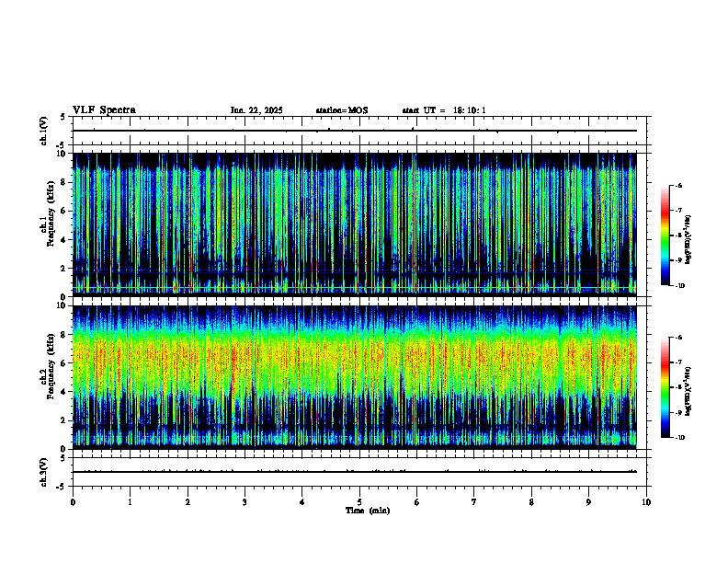The image size is (728, 563).
Task: Click the log(PSD) label beside the ch.1 color bar
Action: tap(688, 240)
